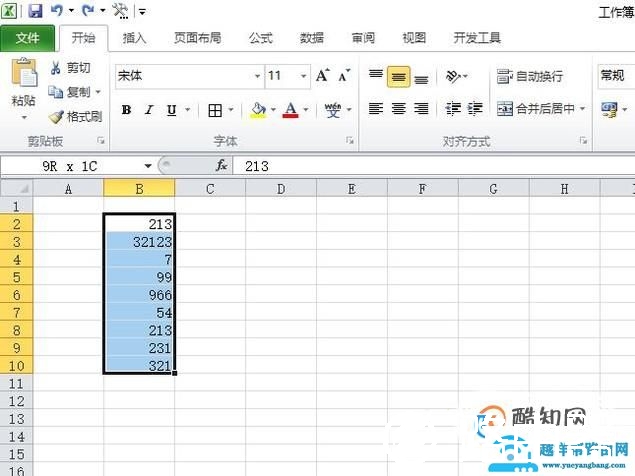Increase indent icon
This screenshot has height=476, width=635.
click(x=475, y=109)
